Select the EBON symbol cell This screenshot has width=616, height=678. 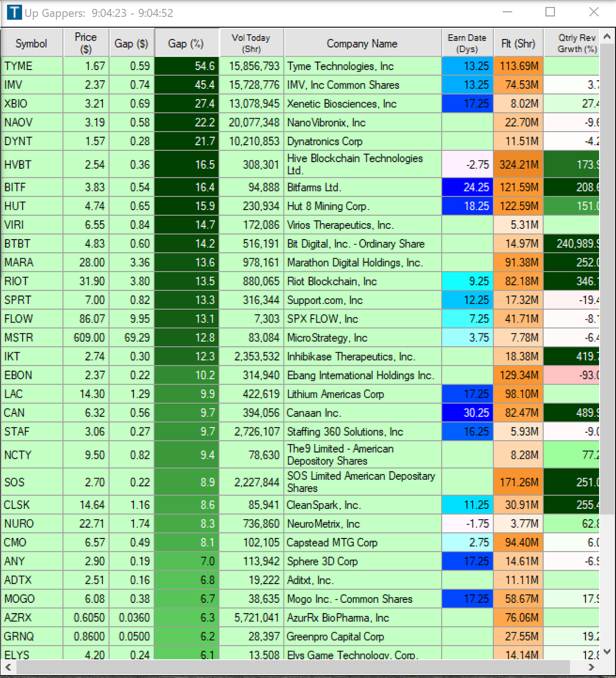(x=32, y=375)
